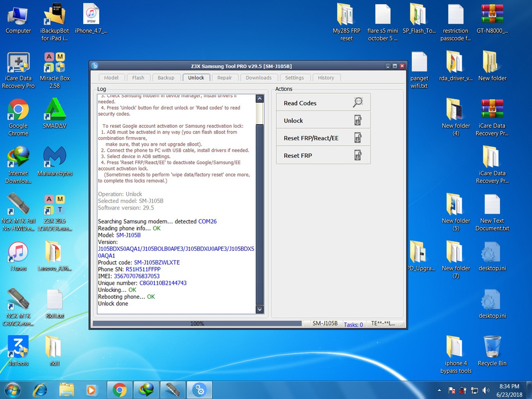
Task: Click log scrollbar up arrow
Action: (260, 99)
